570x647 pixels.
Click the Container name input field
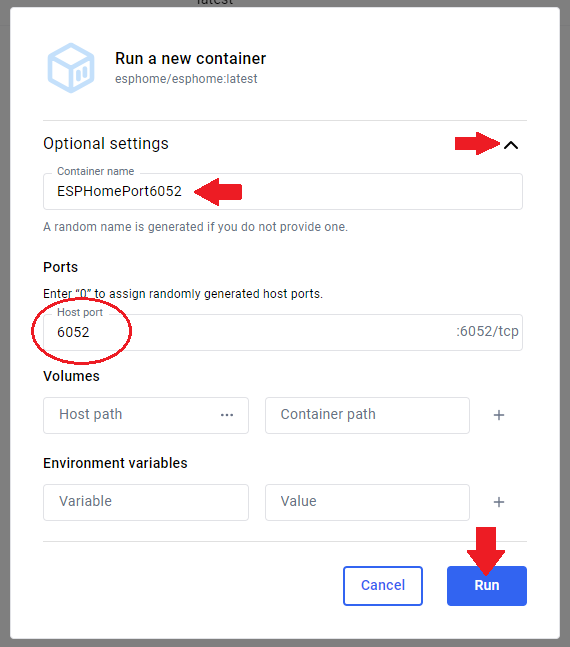[283, 191]
